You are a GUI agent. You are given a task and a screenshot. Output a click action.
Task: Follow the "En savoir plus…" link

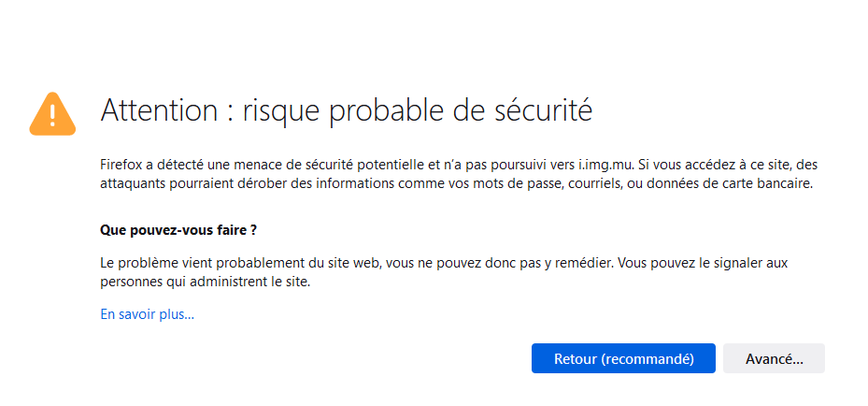(x=147, y=314)
